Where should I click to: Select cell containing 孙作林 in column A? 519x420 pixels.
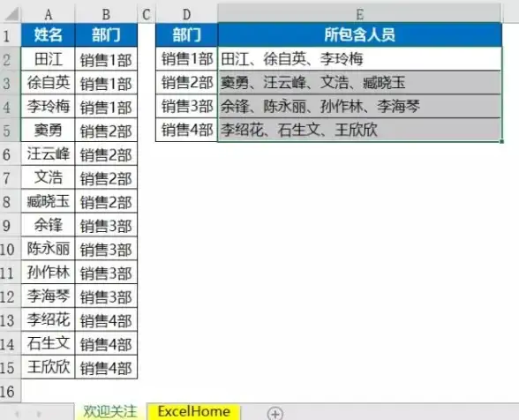coord(49,273)
